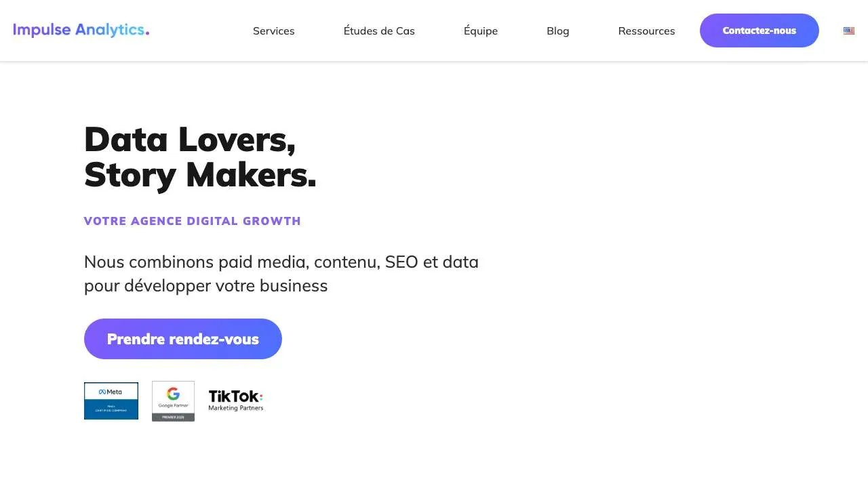Click the TikTok wordmark

pyautogui.click(x=235, y=396)
